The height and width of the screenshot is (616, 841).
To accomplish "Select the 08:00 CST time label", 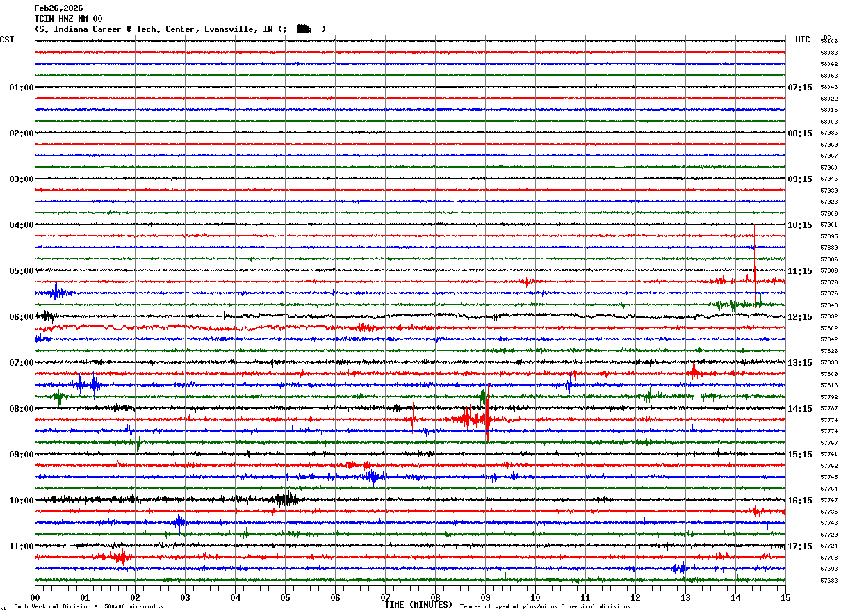I will tap(22, 409).
